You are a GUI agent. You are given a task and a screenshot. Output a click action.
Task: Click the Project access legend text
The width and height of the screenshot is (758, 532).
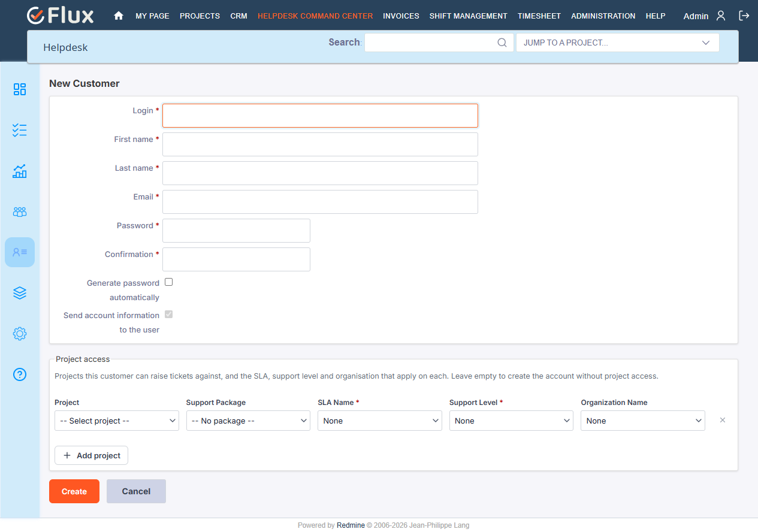tap(83, 359)
